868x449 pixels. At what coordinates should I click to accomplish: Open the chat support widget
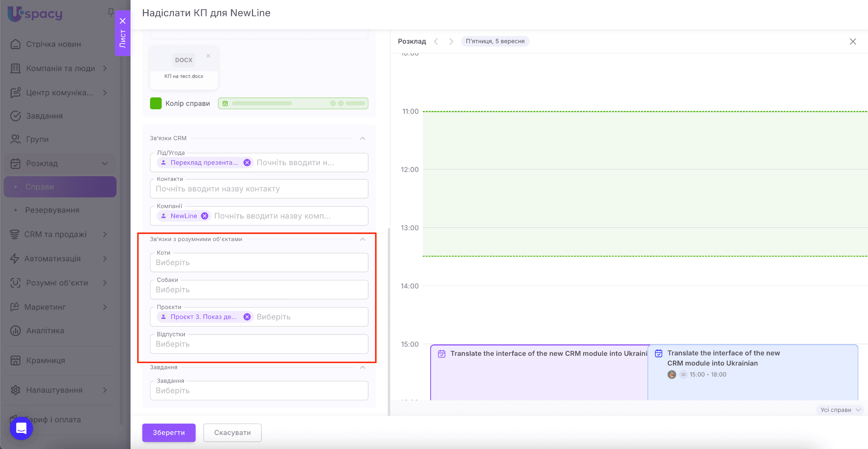point(21,428)
